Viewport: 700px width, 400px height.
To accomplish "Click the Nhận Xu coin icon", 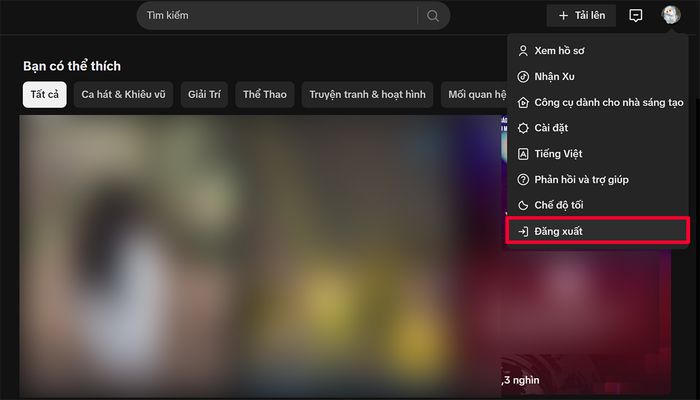I will [522, 76].
